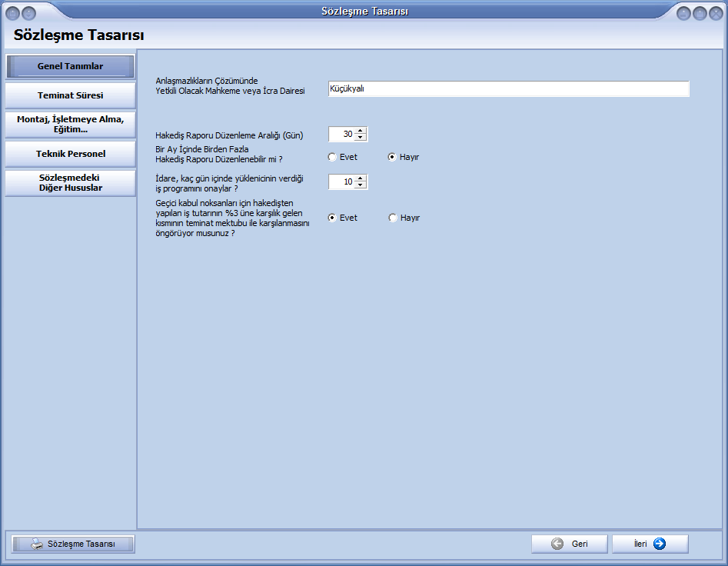This screenshot has height=566, width=728.
Task: Choose Hayır for teminat mektubu coverage
Action: coord(393,218)
